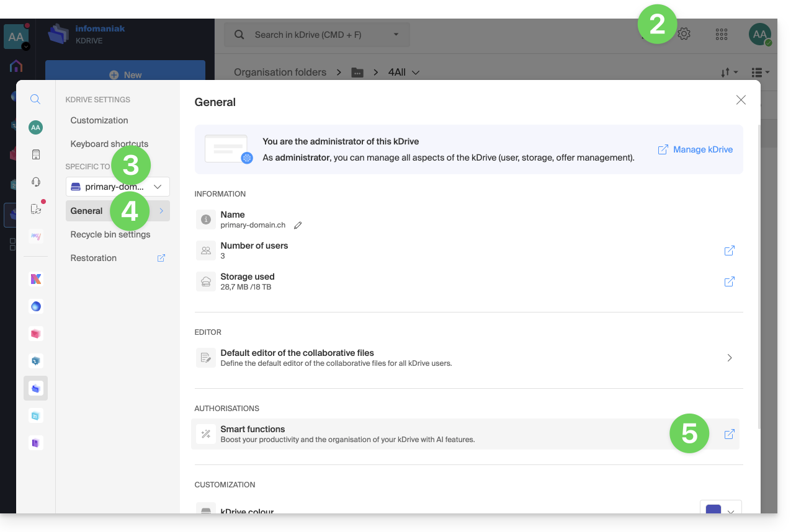The height and width of the screenshot is (532, 796).
Task: Expand the 4All folder breadcrumb dropdown
Action: coord(416,73)
